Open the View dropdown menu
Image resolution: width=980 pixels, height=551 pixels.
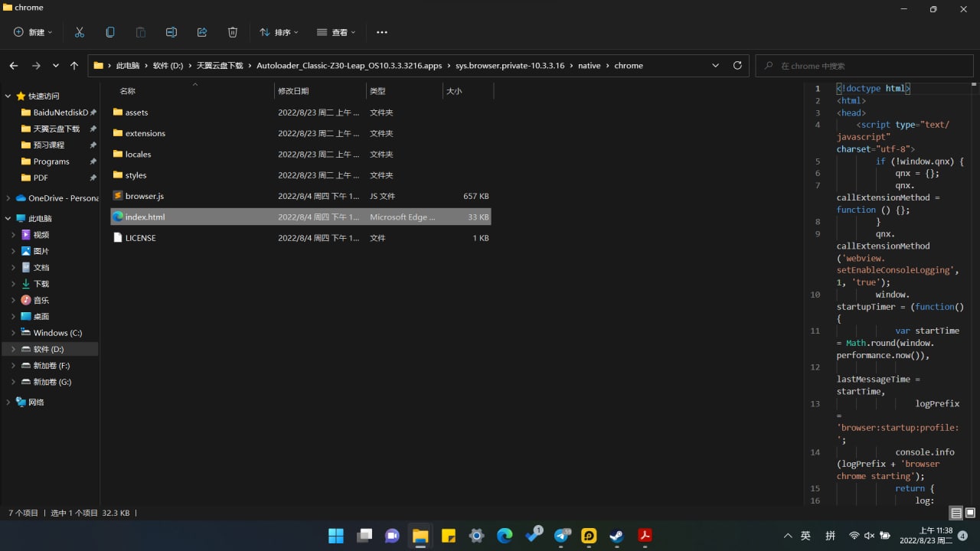pyautogui.click(x=336, y=32)
